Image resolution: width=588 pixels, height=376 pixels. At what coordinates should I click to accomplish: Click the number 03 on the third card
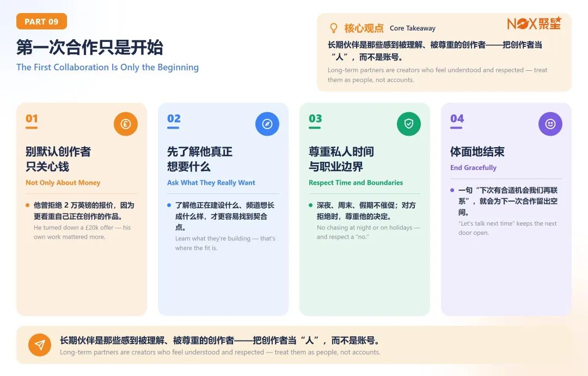(315, 119)
